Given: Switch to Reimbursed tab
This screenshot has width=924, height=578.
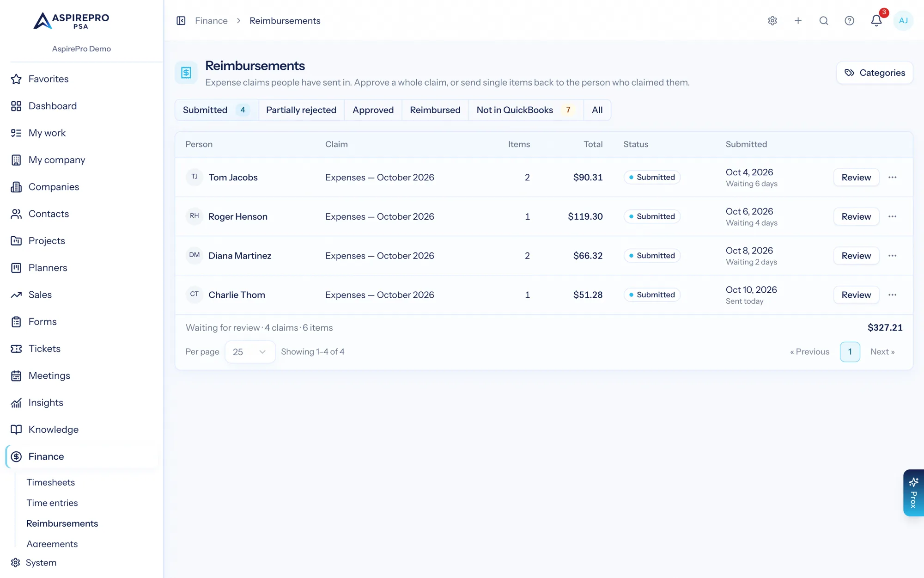Looking at the screenshot, I should [x=435, y=110].
